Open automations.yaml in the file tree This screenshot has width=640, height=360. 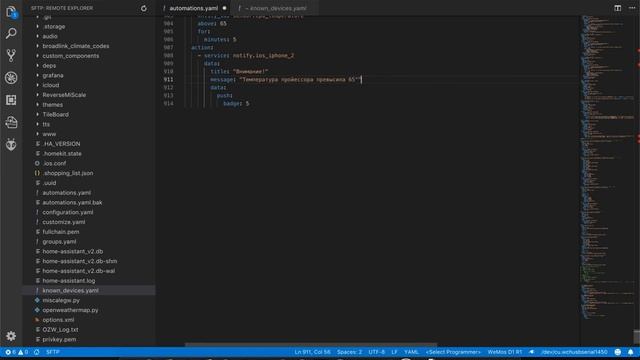click(67, 193)
